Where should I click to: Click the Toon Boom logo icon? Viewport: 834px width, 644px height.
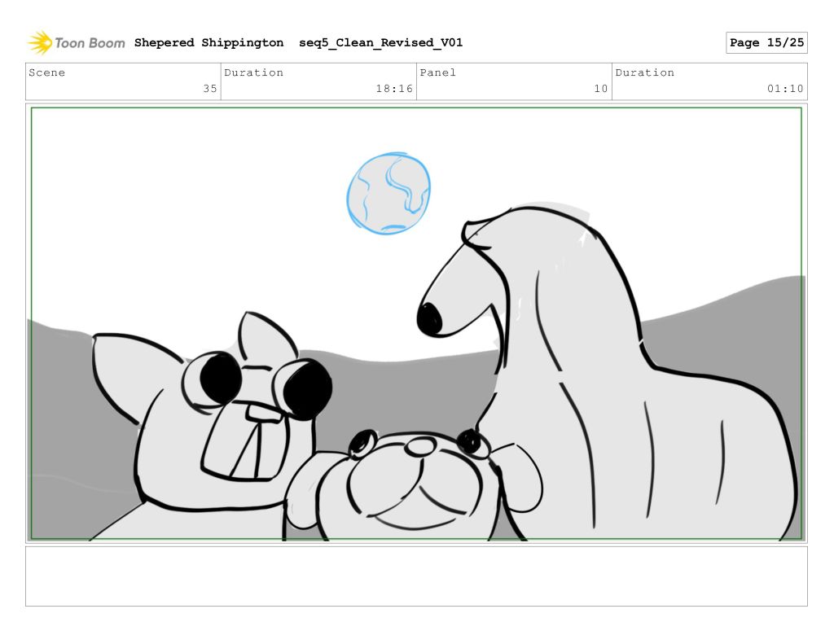[39, 42]
